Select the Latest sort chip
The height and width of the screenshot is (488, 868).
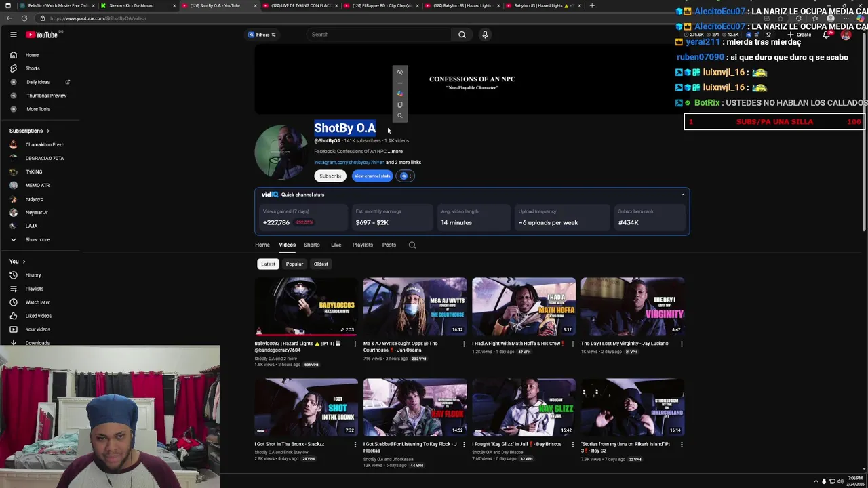click(x=268, y=264)
